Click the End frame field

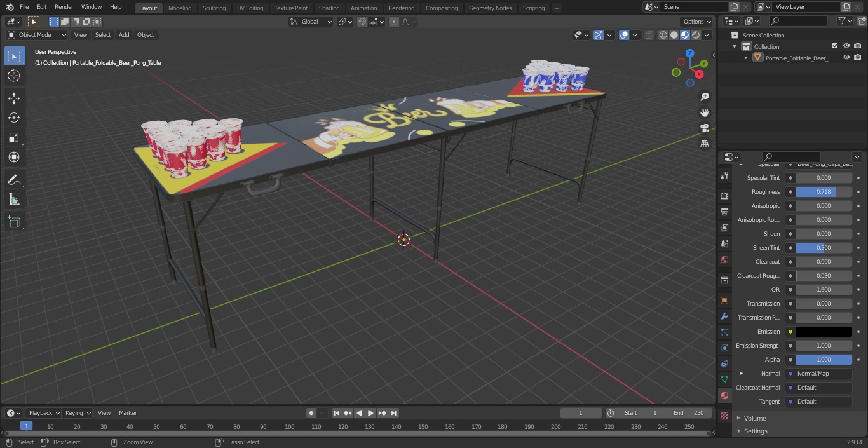(x=689, y=413)
